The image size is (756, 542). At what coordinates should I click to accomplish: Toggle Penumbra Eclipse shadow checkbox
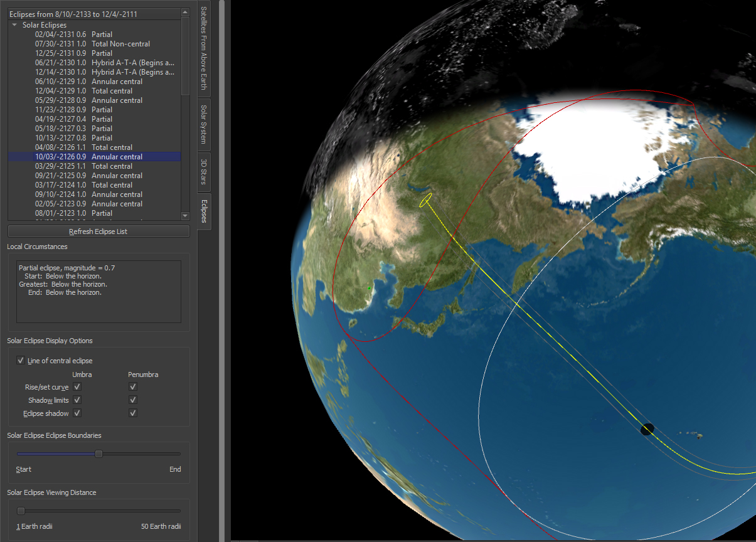pos(133,413)
